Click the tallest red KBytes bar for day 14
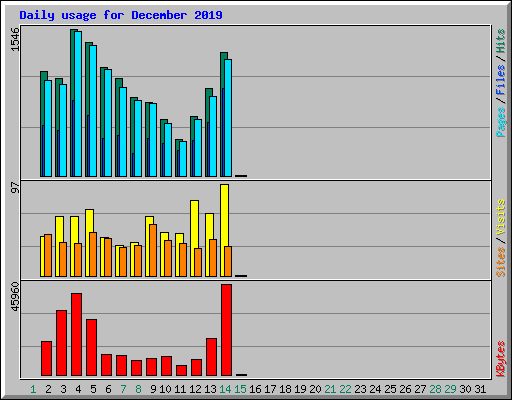This screenshot has height=400, width=512. pos(226,330)
